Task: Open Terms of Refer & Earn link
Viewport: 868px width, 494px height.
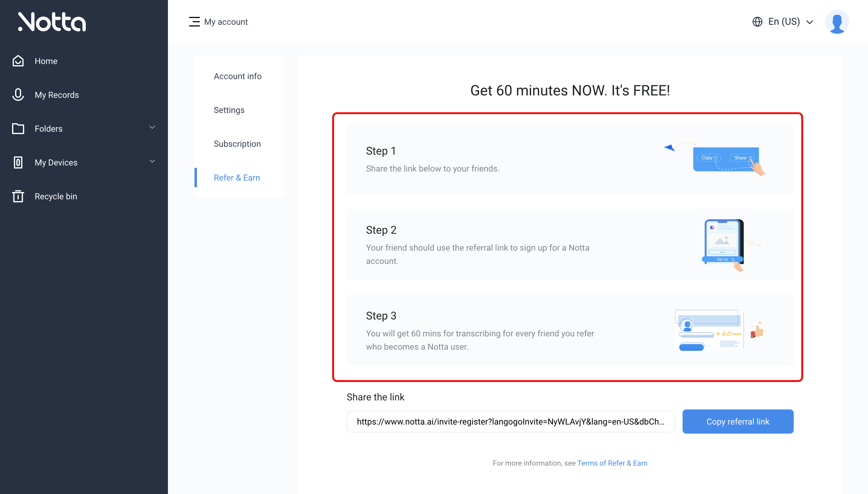Action: pyautogui.click(x=612, y=463)
